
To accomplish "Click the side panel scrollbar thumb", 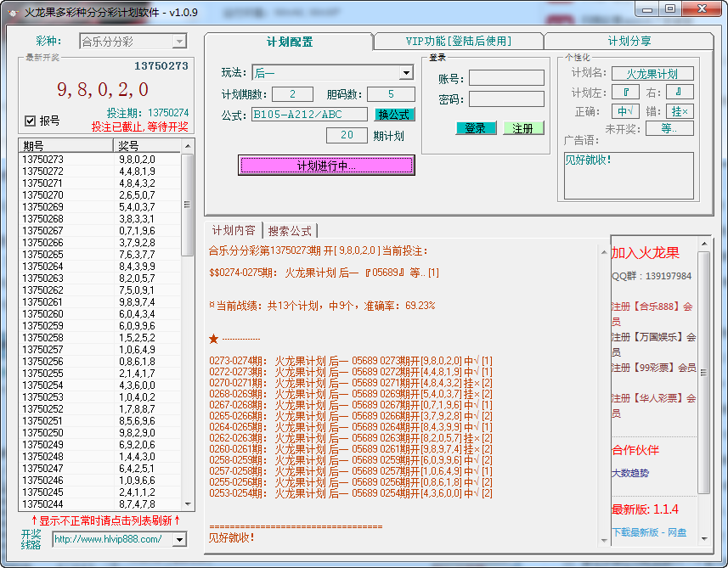I will click(704, 373).
